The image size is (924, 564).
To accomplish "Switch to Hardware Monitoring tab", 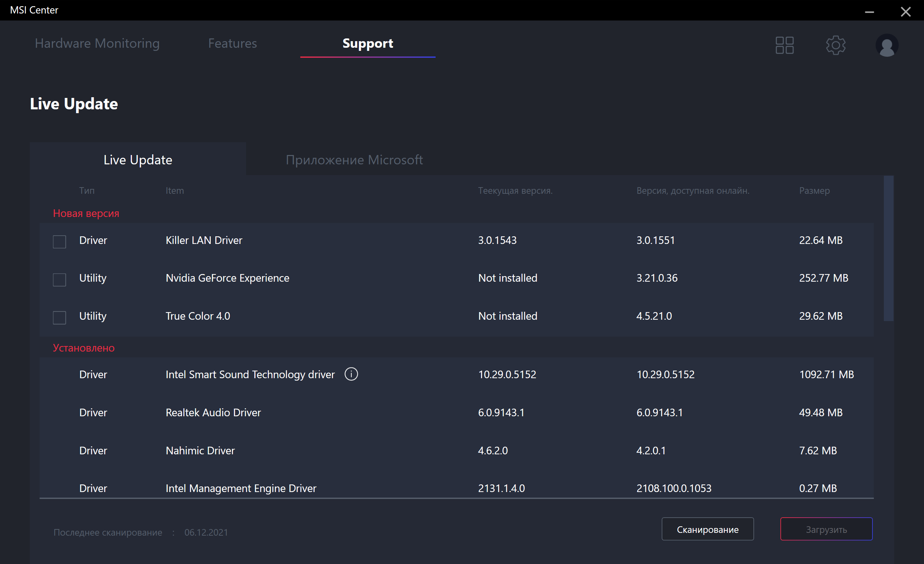I will (x=97, y=44).
